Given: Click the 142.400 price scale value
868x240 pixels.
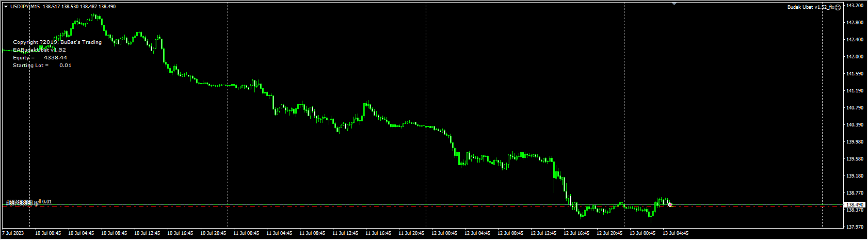Looking at the screenshot, I should coord(855,40).
